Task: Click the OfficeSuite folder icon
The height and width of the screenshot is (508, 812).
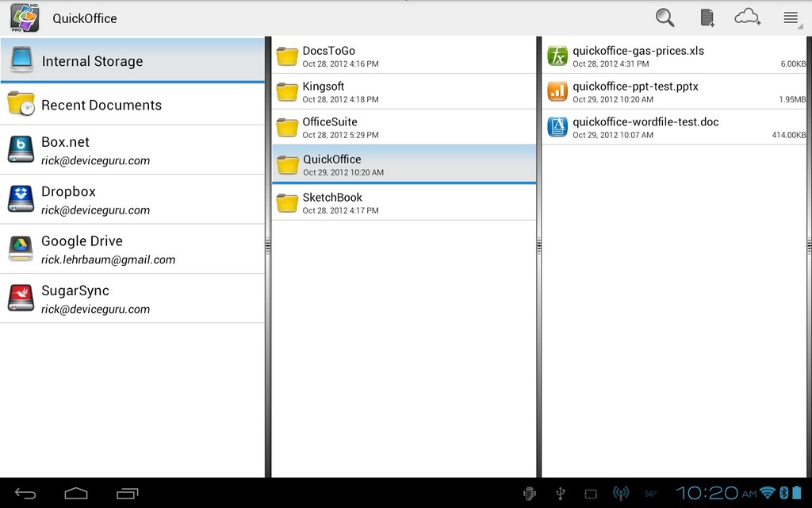Action: pos(287,127)
